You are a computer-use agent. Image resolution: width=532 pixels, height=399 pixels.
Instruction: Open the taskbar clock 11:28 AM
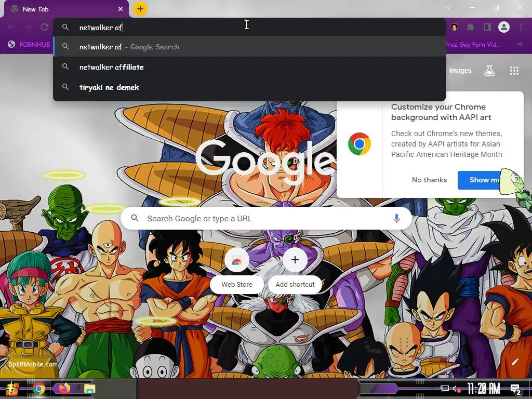tap(484, 389)
